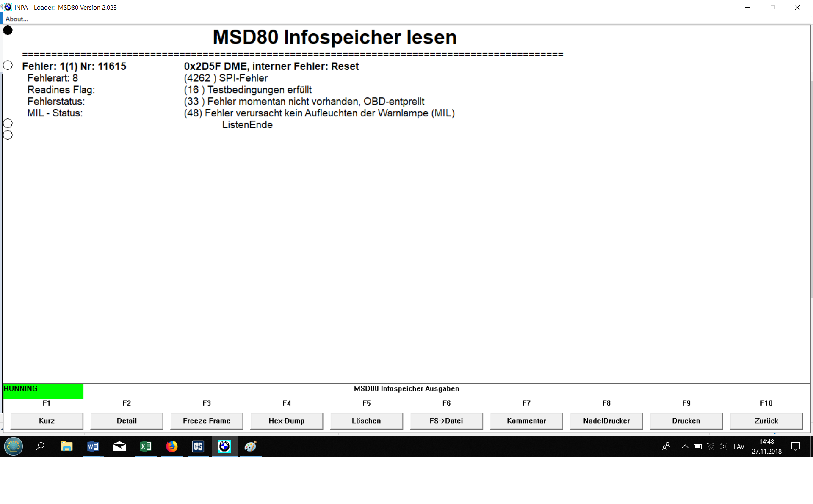Image resolution: width=813 pixels, height=504 pixels.
Task: Click the taskbar search magnifier
Action: point(40,446)
